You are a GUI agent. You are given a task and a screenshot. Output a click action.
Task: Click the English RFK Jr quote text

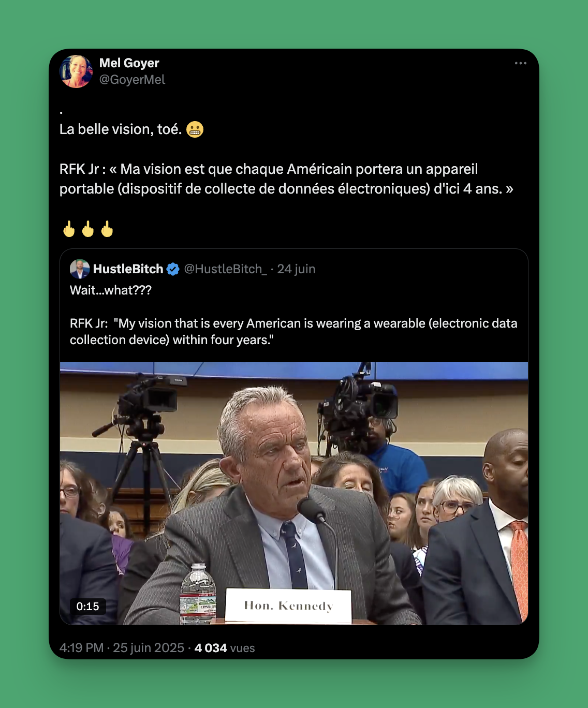coord(293,332)
